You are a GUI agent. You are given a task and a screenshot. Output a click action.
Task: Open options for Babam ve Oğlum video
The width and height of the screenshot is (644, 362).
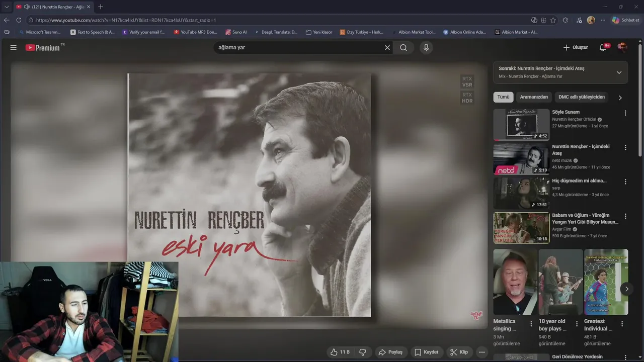click(x=625, y=216)
